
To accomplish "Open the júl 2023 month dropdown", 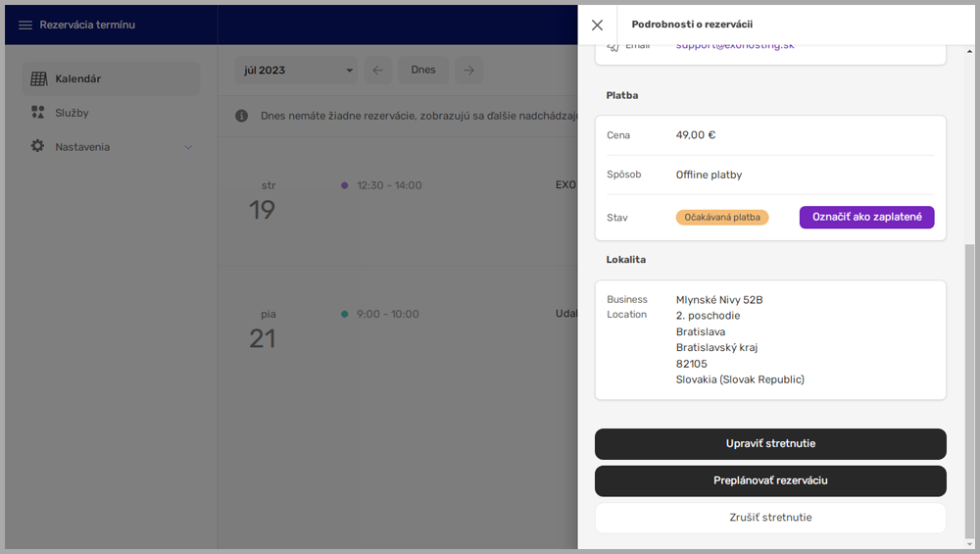I will coord(296,71).
